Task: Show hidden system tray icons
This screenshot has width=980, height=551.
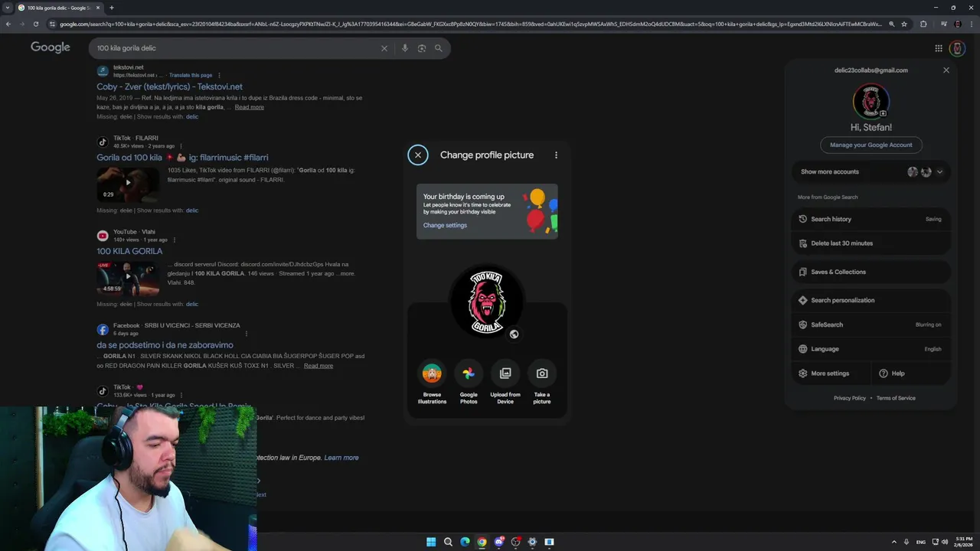Action: (x=894, y=542)
